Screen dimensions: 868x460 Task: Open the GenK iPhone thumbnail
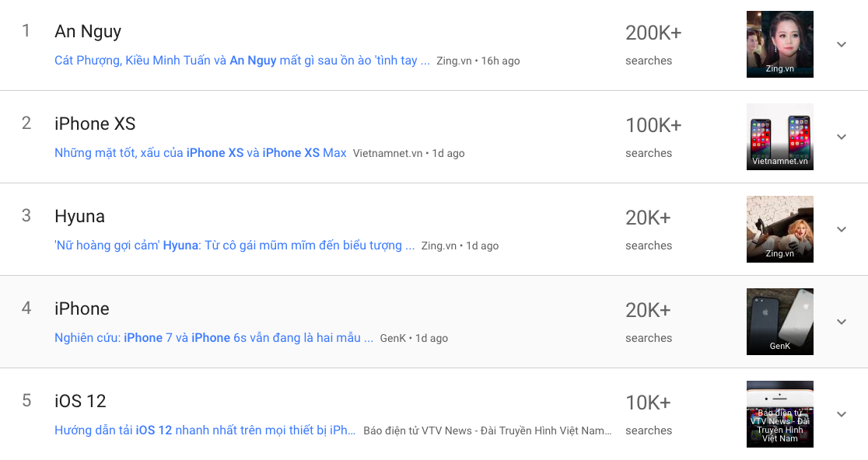point(779,322)
